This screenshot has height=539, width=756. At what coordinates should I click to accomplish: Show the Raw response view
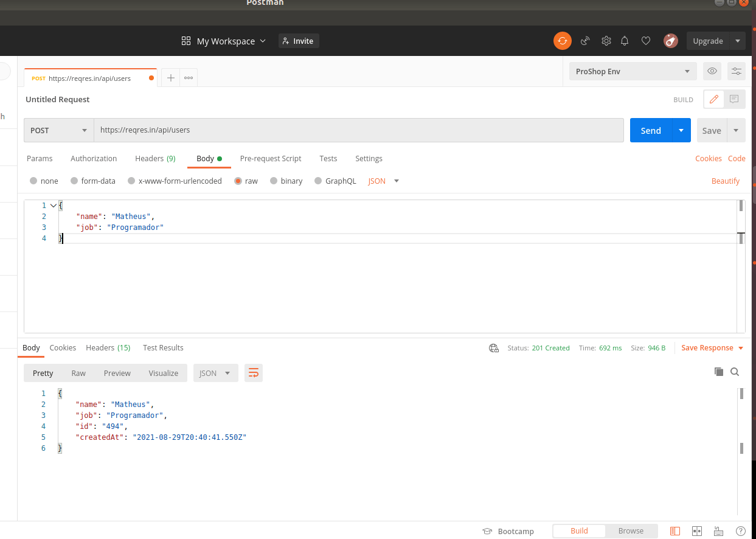tap(78, 373)
